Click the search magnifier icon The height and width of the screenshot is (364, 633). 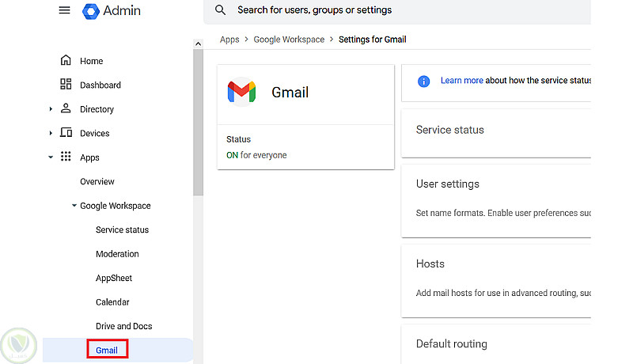[221, 10]
